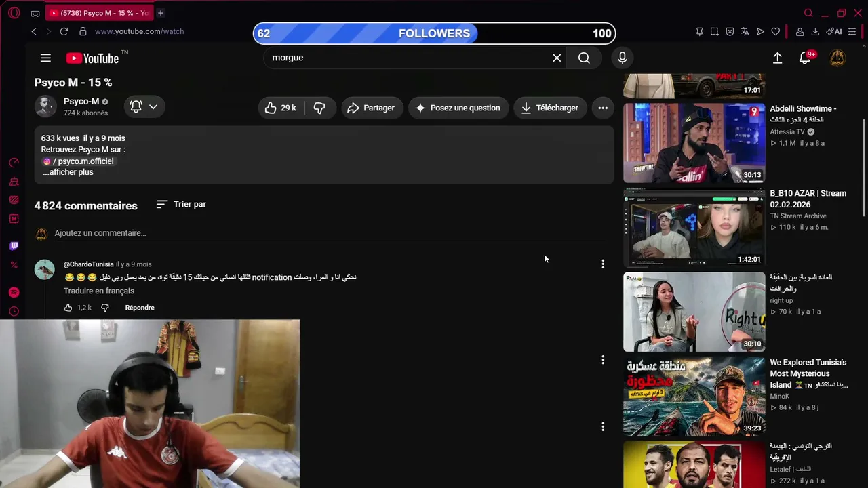Open the ad blocker shield icon
This screenshot has width=868, height=488.
(730, 31)
